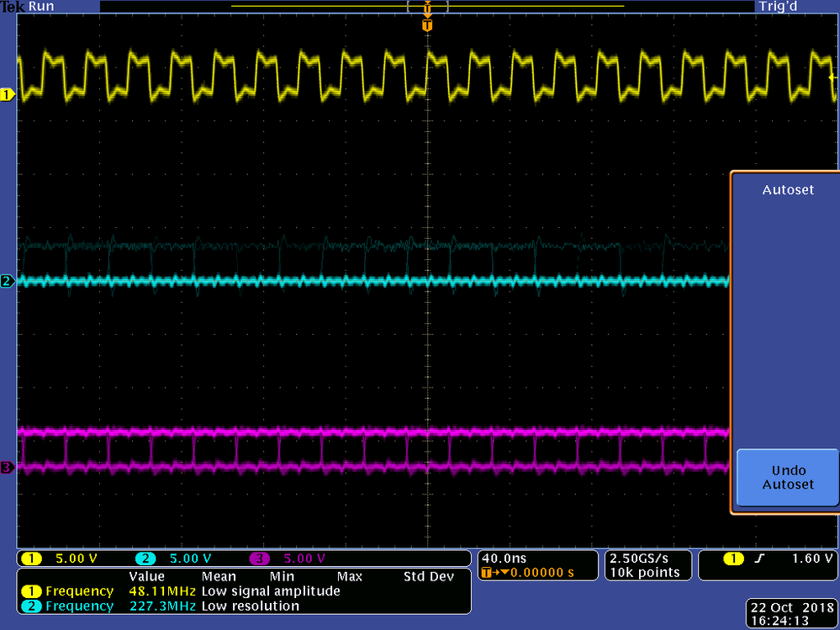
Task: Click the Value column header
Action: [x=146, y=577]
